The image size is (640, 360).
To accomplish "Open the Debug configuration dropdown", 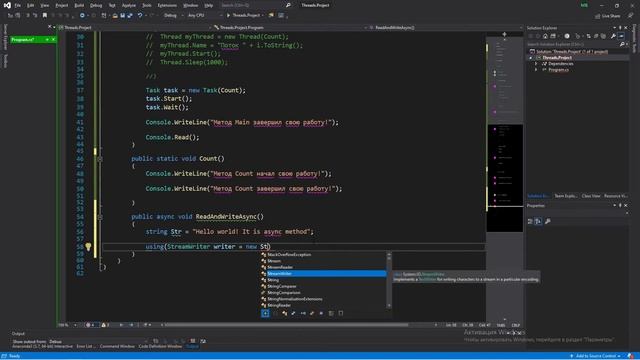I will tap(173, 16).
